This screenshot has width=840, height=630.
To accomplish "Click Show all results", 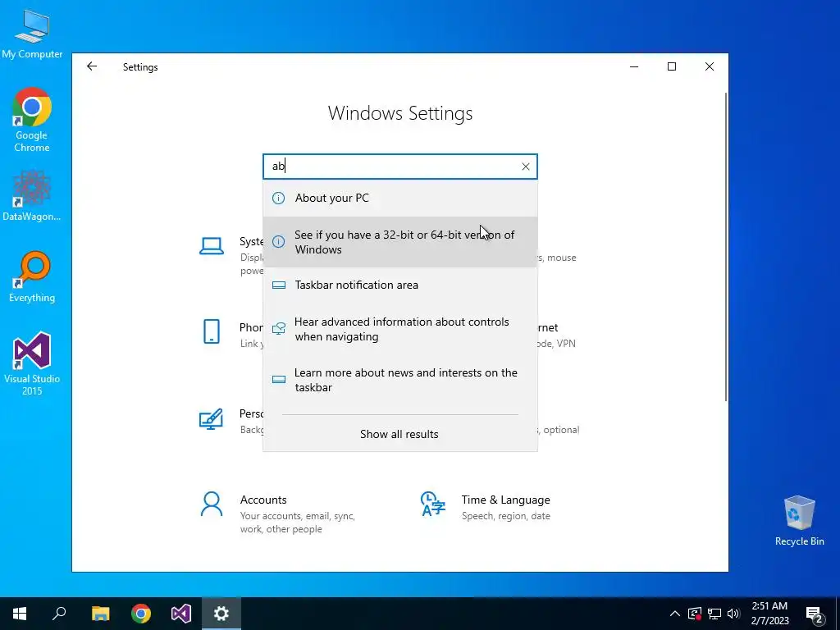I will coord(399,434).
